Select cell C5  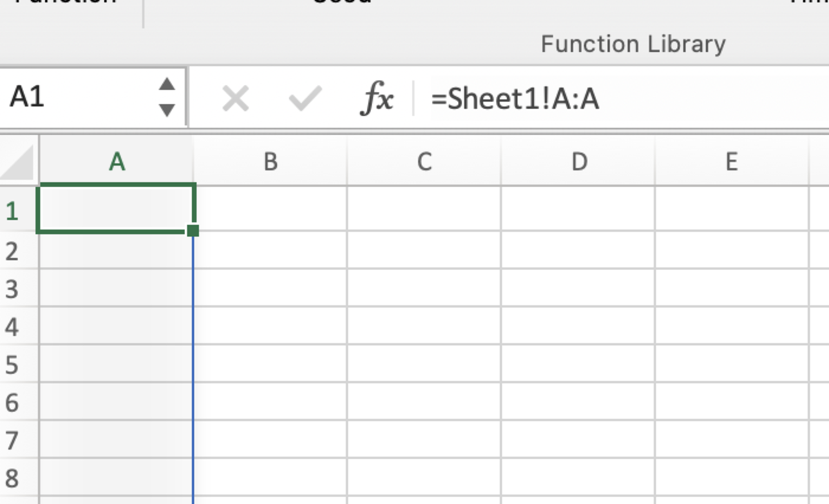[x=423, y=364]
